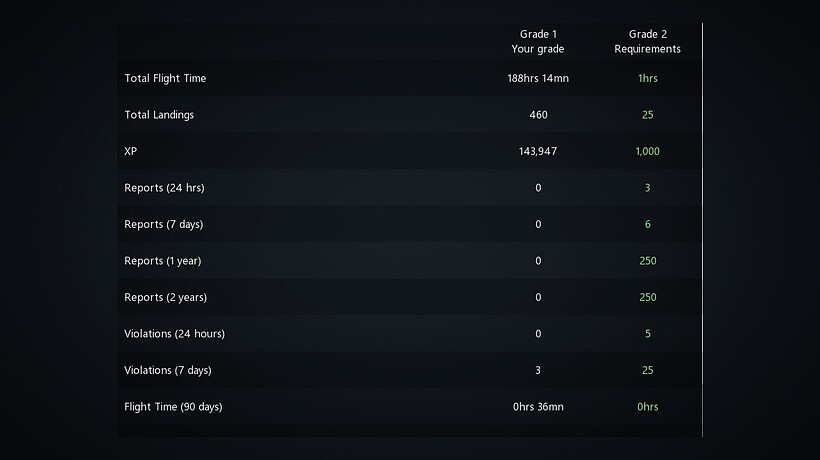Click the Reports (2 years) label
820x460 pixels.
point(165,297)
